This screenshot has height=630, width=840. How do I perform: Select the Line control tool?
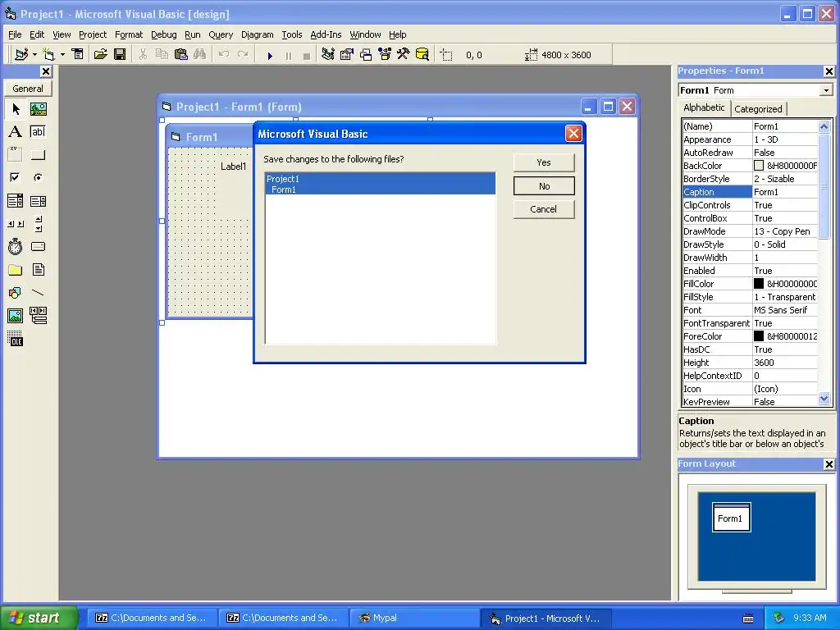click(38, 293)
